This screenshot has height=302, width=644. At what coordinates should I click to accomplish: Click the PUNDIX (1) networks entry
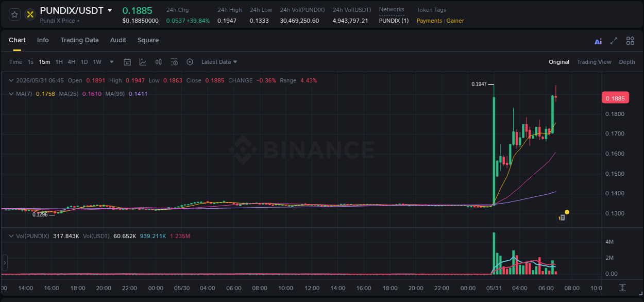pos(394,21)
